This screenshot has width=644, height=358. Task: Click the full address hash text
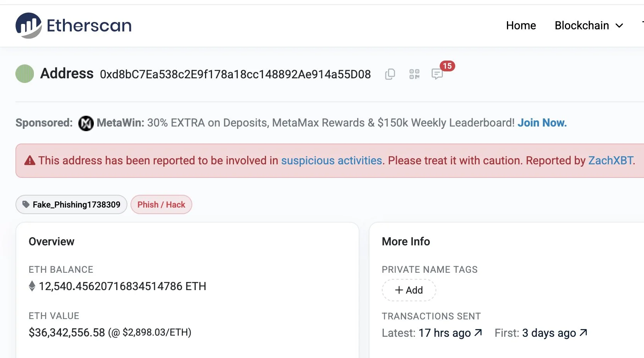click(x=235, y=74)
